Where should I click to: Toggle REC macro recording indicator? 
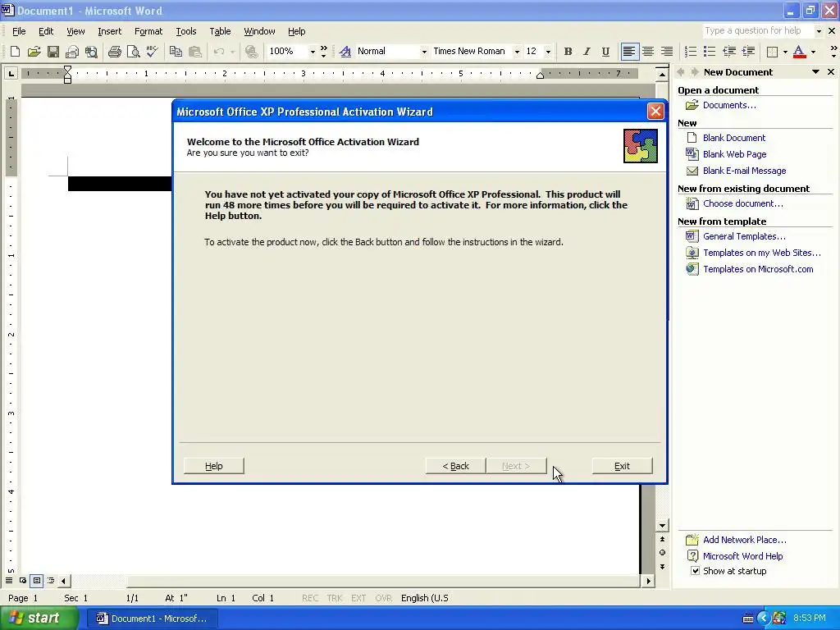(x=309, y=598)
